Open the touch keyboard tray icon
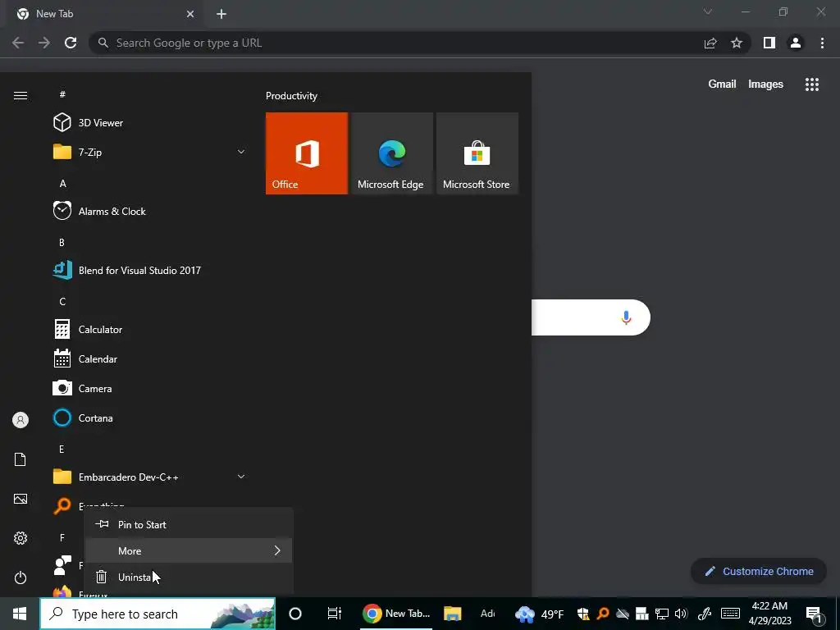This screenshot has height=630, width=840. [730, 614]
